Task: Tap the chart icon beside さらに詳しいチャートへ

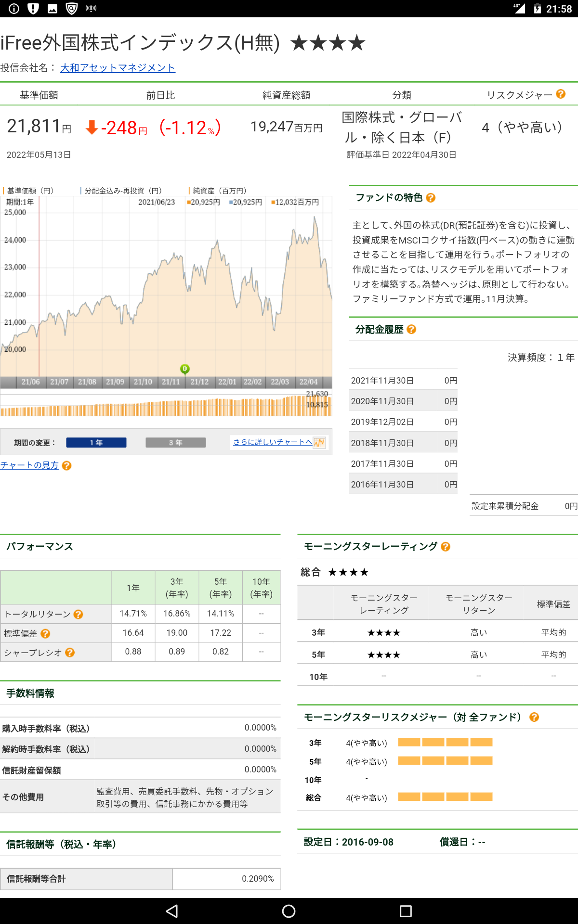Action: tap(319, 442)
